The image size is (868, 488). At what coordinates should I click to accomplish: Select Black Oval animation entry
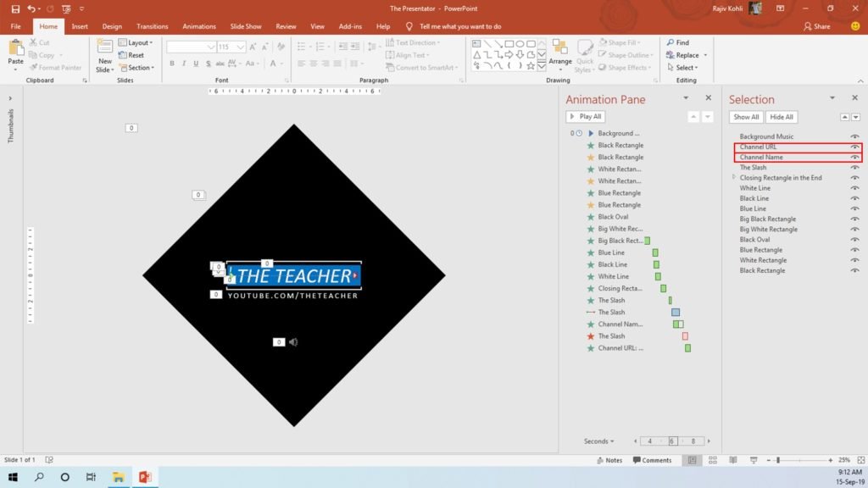[x=613, y=217]
